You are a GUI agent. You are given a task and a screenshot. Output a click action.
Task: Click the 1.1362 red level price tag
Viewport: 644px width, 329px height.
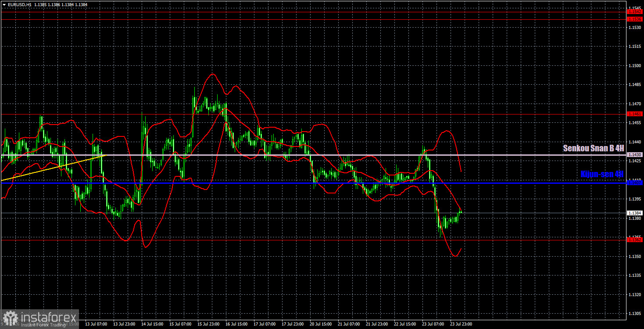[635, 240]
